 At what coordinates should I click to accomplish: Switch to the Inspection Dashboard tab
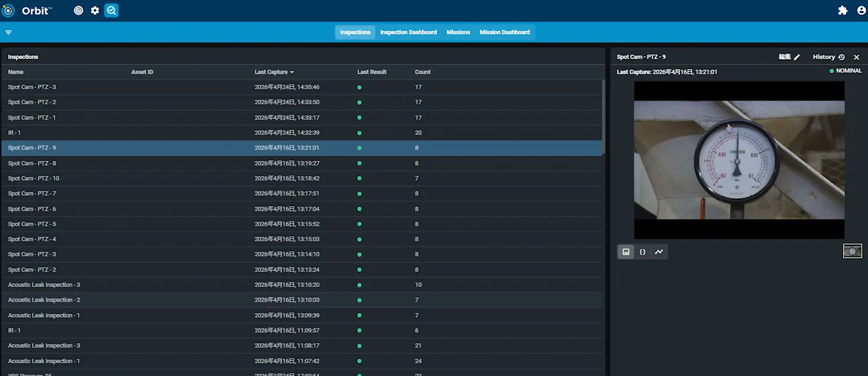[408, 32]
